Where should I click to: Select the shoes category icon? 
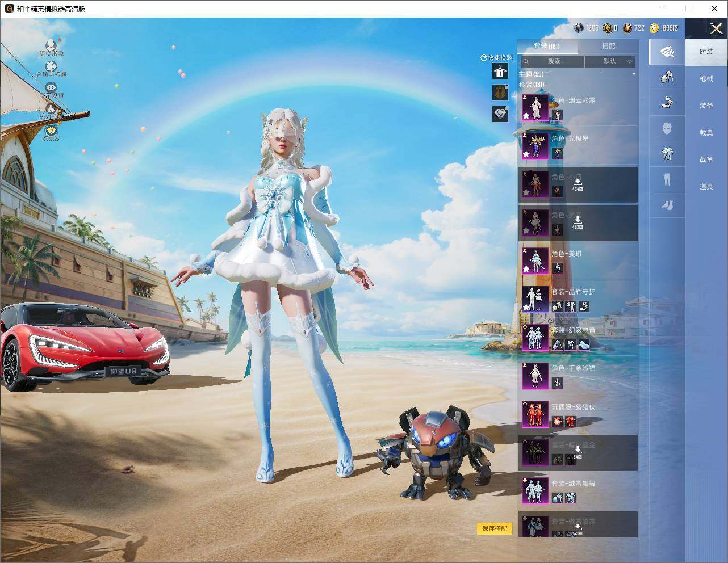click(x=667, y=204)
